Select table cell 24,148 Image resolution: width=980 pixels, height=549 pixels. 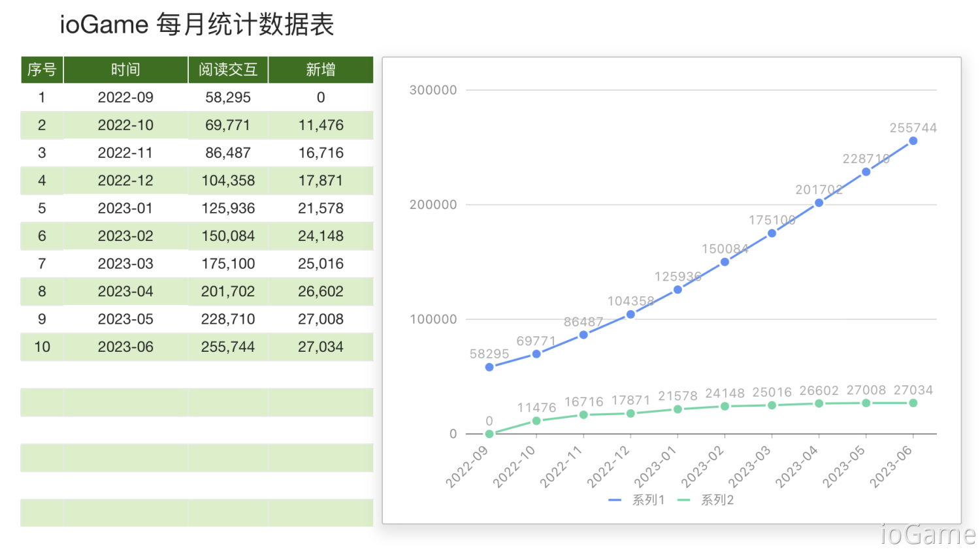click(x=321, y=236)
